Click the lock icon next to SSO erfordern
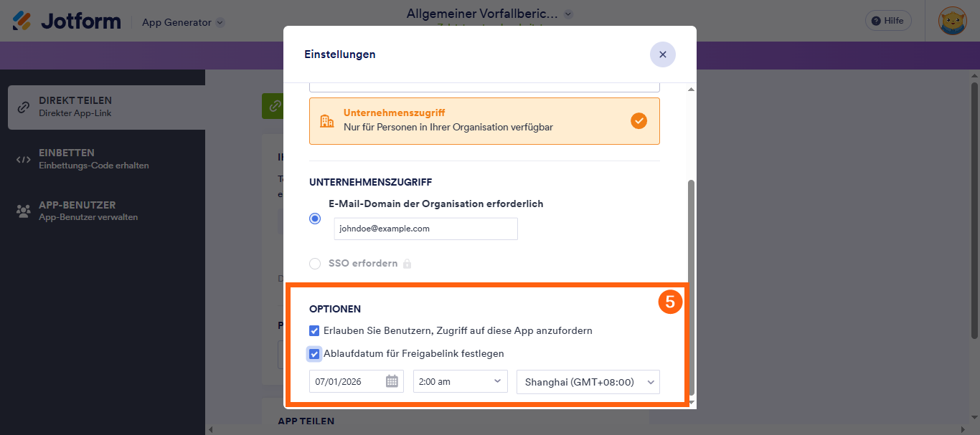 [407, 264]
